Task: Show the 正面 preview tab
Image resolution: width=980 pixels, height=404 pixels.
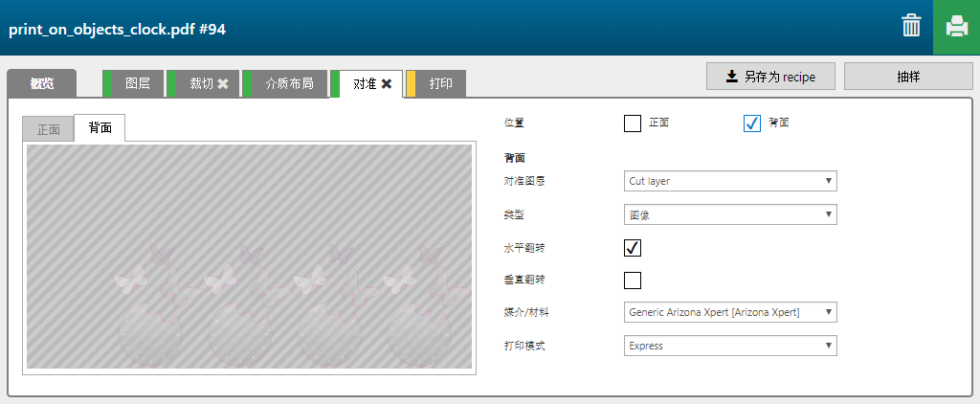Action: [x=48, y=129]
